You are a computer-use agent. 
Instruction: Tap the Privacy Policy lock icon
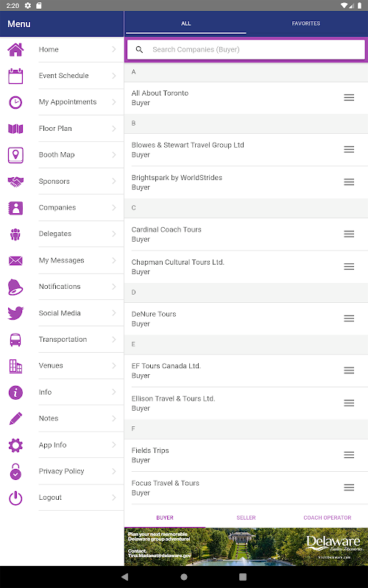(x=15, y=471)
